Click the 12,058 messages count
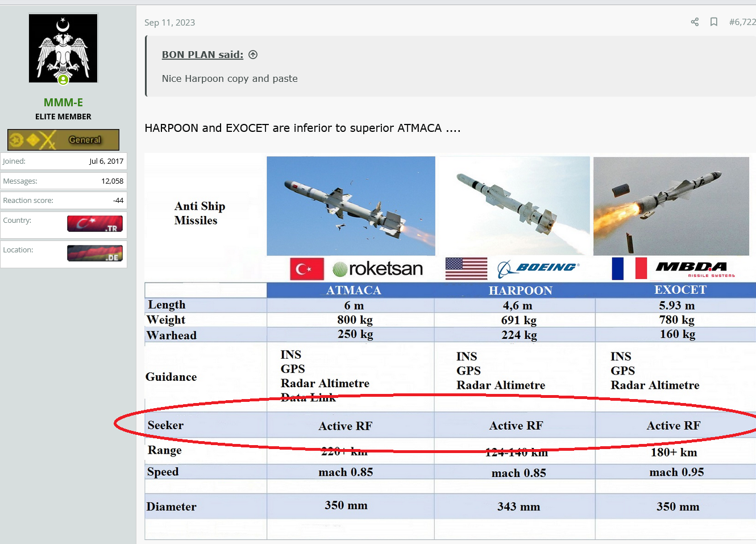Viewport: 756px width, 544px height. pyautogui.click(x=112, y=181)
